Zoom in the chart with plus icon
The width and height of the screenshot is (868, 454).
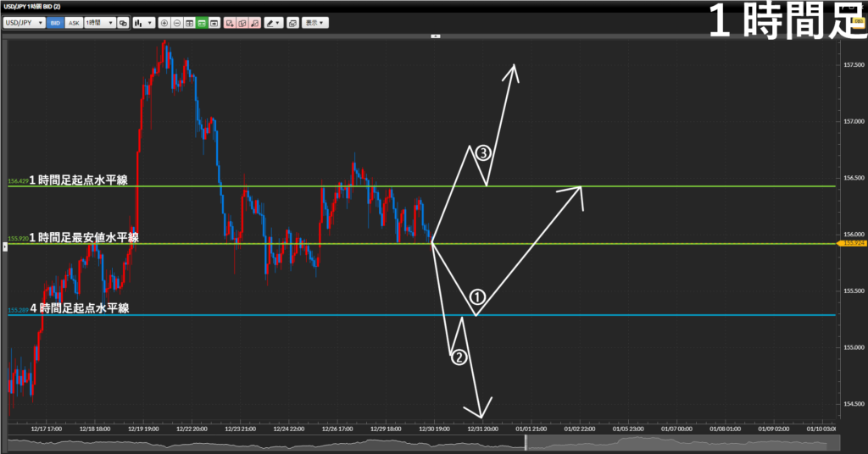tap(164, 23)
